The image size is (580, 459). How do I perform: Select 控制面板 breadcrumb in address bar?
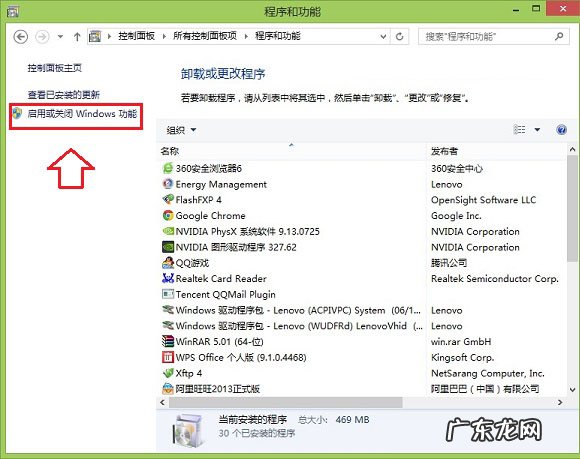point(136,36)
